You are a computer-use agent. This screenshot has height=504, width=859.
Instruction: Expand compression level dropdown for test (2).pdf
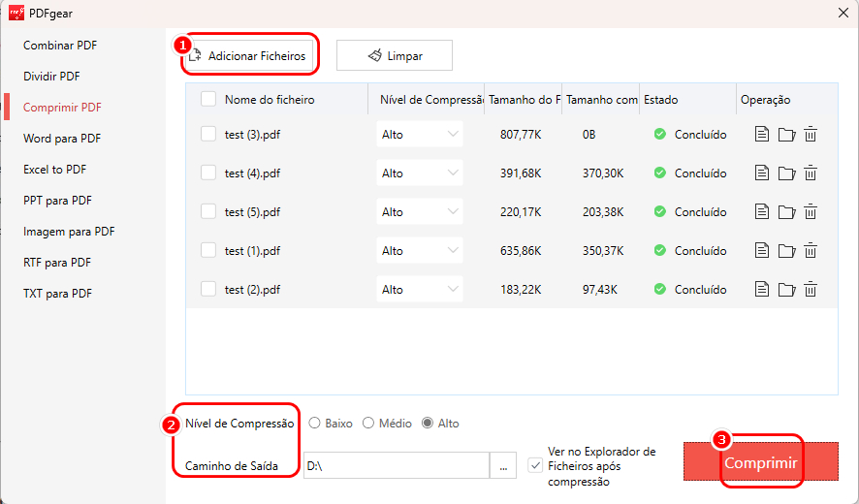(420, 290)
